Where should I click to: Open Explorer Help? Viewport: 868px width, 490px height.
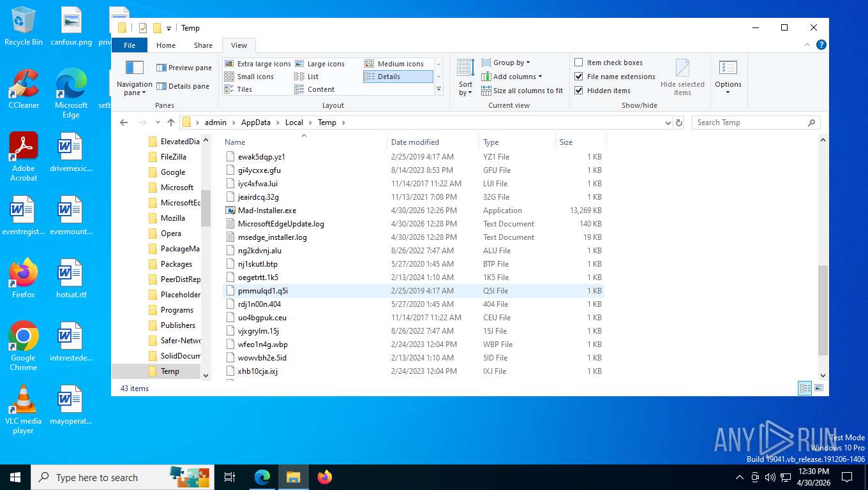pos(821,45)
